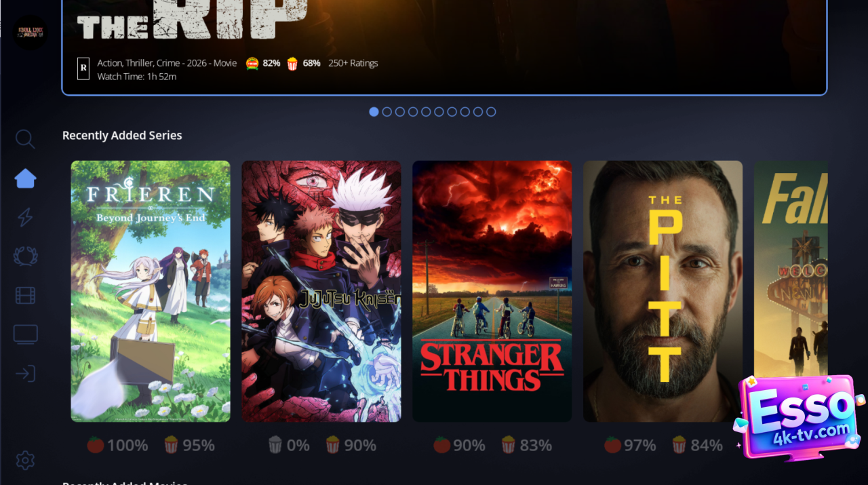Open the film strip Movies section
The width and height of the screenshot is (868, 485).
click(25, 295)
